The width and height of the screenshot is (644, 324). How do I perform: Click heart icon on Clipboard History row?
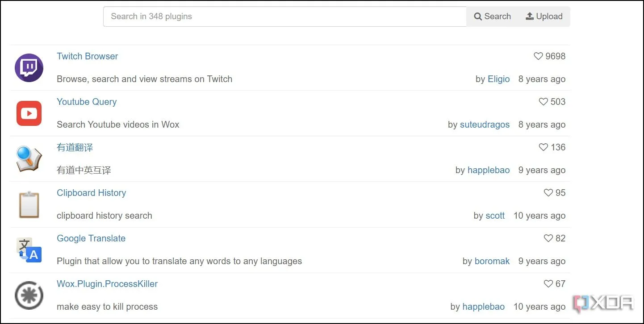click(x=548, y=193)
